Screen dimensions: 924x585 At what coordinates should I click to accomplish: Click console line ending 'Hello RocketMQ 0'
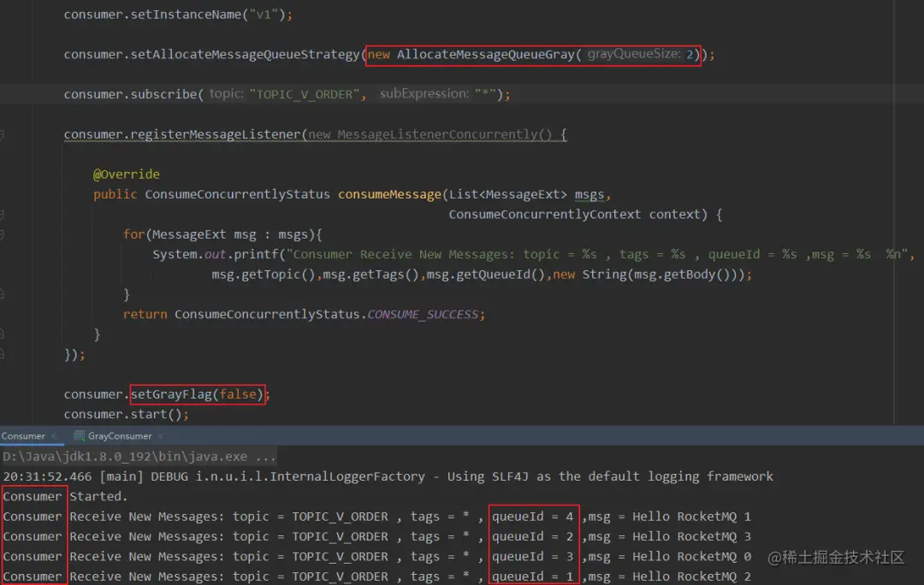click(377, 557)
